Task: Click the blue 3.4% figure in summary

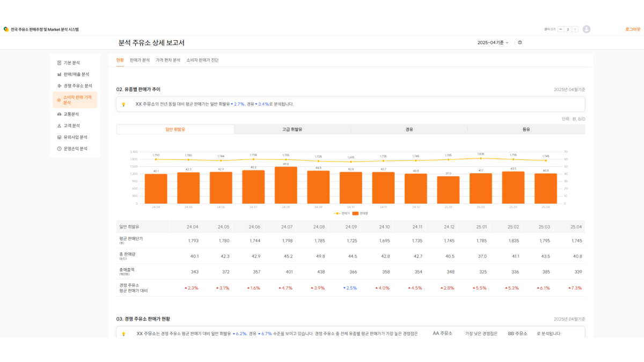Action: [x=262, y=104]
